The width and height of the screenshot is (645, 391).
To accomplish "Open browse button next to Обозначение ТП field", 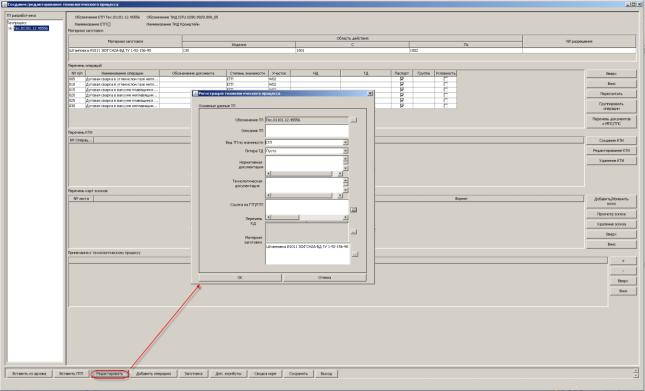I will click(x=353, y=120).
